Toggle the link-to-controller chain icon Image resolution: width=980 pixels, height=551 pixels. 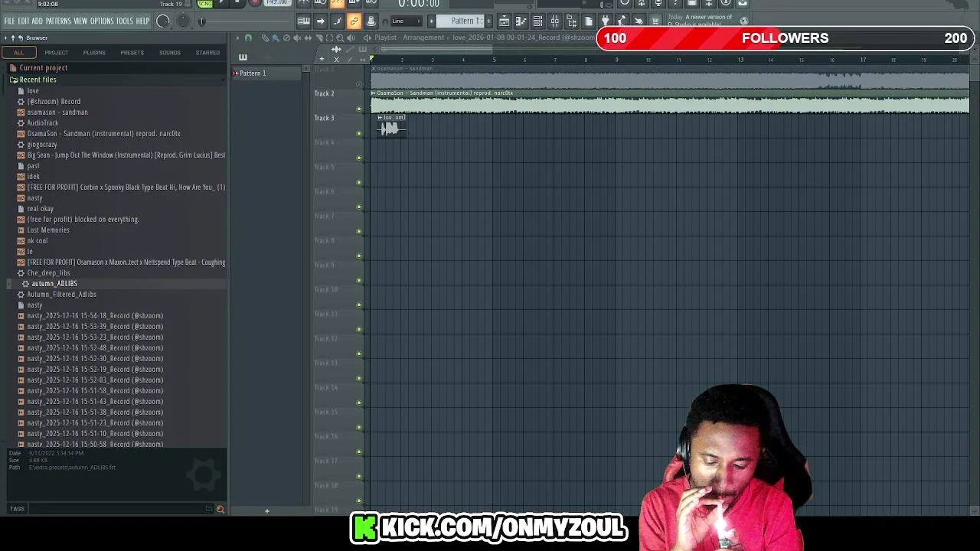point(354,21)
